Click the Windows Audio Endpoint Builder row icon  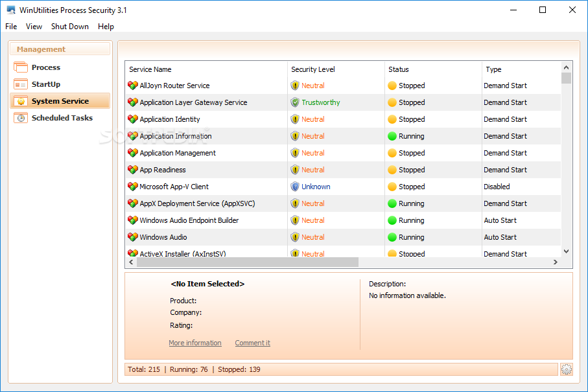pyautogui.click(x=133, y=220)
